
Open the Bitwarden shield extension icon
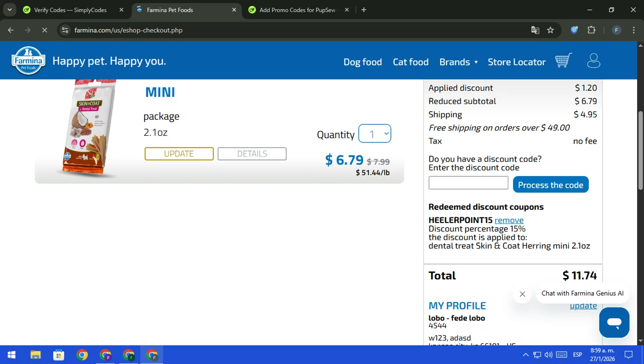574,30
